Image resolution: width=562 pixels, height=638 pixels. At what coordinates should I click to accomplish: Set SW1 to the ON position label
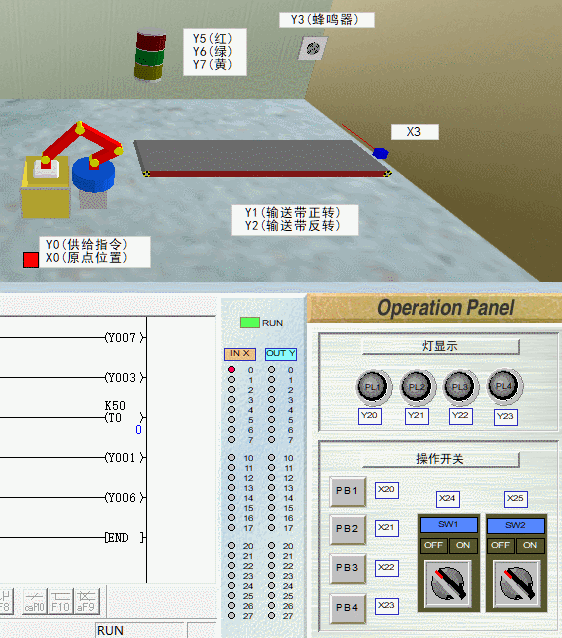click(463, 545)
